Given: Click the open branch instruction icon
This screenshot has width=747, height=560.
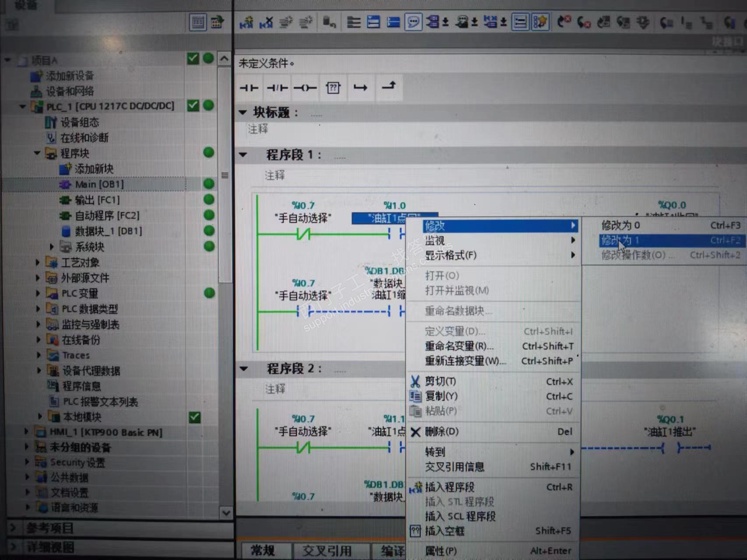Looking at the screenshot, I should 360,88.
